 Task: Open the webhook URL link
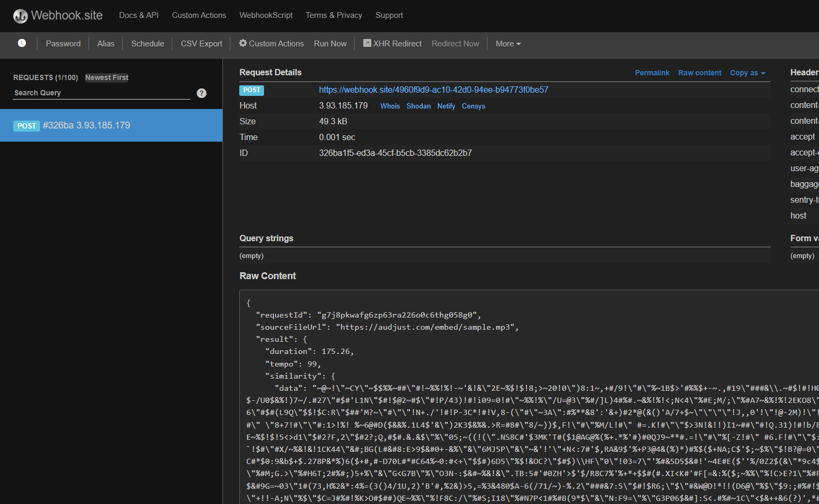click(x=433, y=90)
